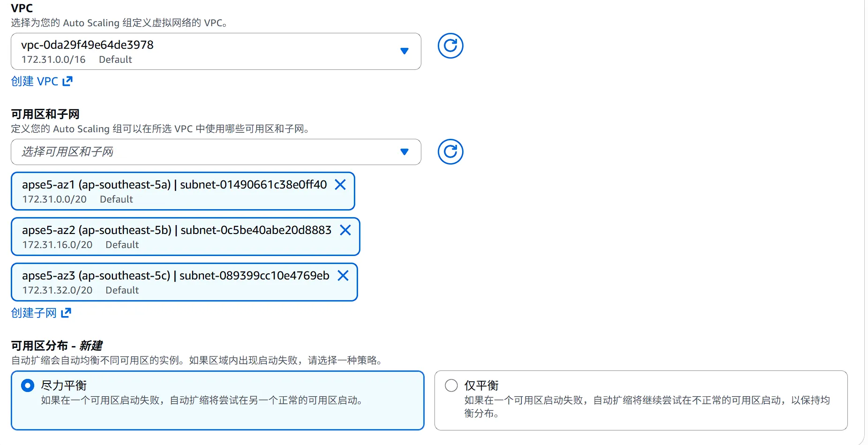
Task: Click external link icon beside 创建子网
Action: 66,313
